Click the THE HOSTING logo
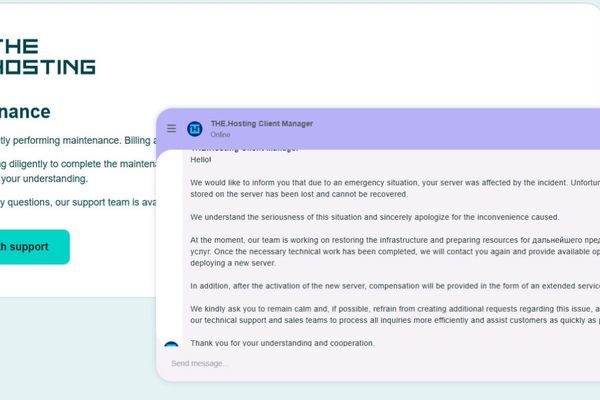Viewport: 600px width, 400px height. tap(47, 56)
